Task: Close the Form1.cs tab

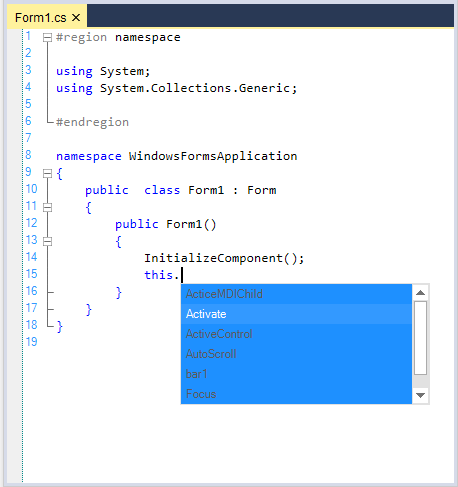Action: coord(76,17)
